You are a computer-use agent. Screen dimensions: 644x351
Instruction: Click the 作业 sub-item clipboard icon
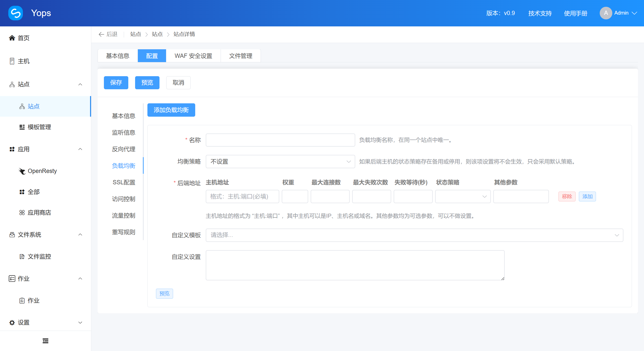[x=22, y=300]
